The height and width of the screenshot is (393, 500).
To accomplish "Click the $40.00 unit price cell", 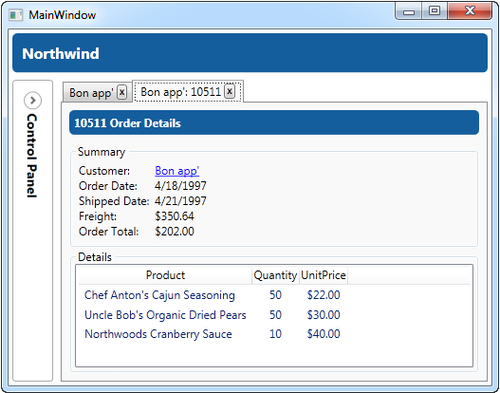I will tap(323, 334).
